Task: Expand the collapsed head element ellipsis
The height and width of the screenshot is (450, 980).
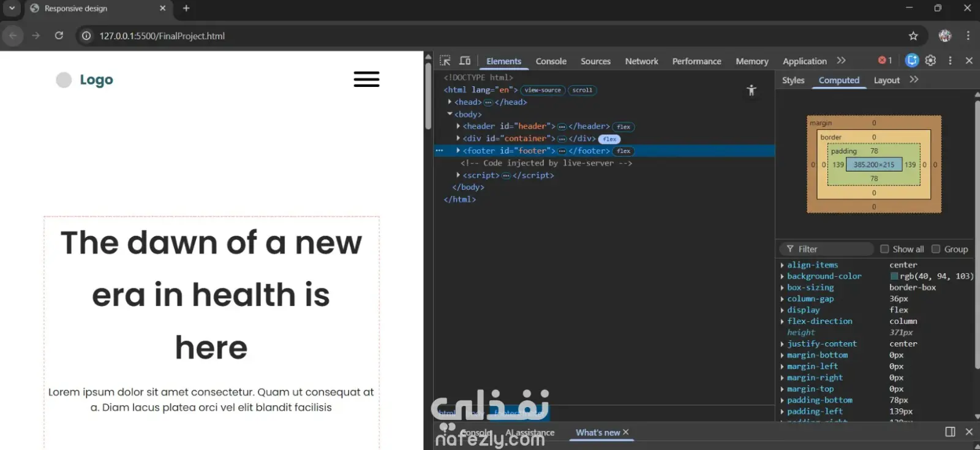Action: 488,102
